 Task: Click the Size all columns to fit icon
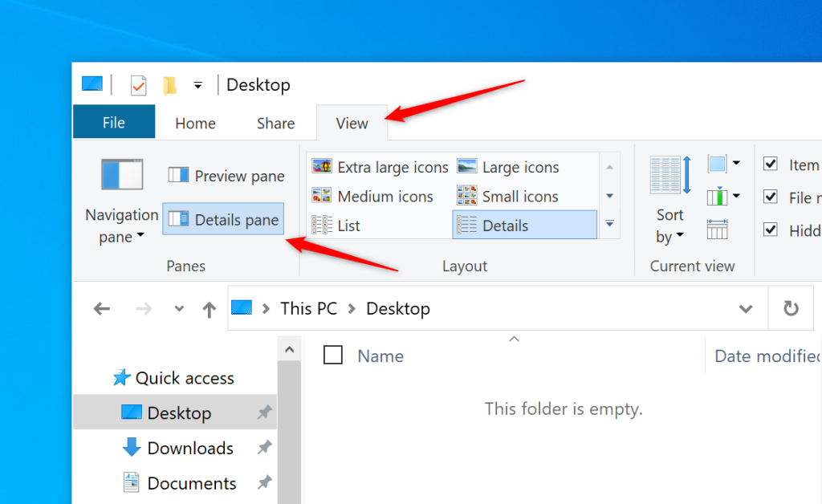[x=718, y=230]
